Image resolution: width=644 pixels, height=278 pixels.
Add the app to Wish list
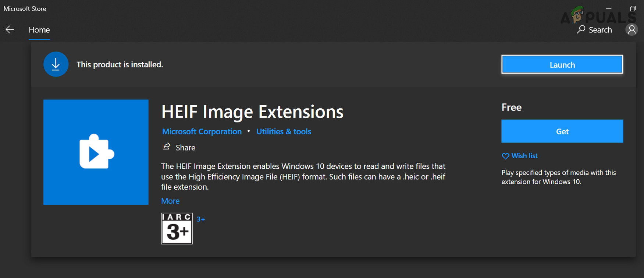[x=520, y=156]
